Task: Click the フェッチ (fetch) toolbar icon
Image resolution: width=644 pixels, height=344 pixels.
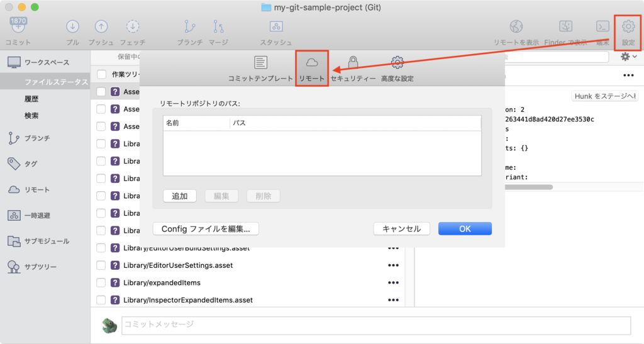Action: 132,26
